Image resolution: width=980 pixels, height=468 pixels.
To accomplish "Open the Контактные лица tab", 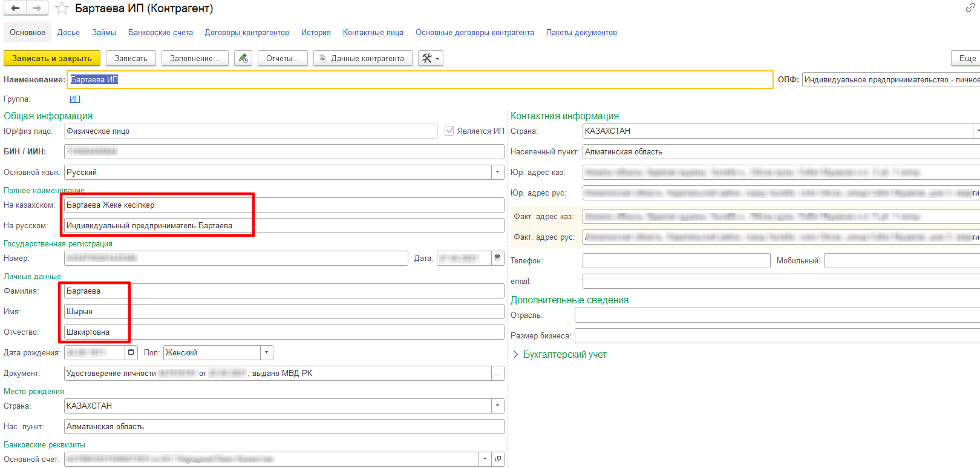I will click(373, 33).
